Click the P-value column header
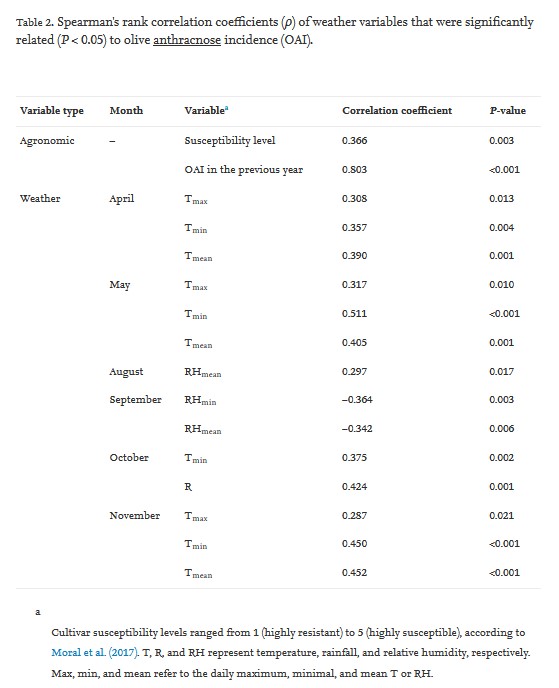559x688 pixels. (x=508, y=111)
